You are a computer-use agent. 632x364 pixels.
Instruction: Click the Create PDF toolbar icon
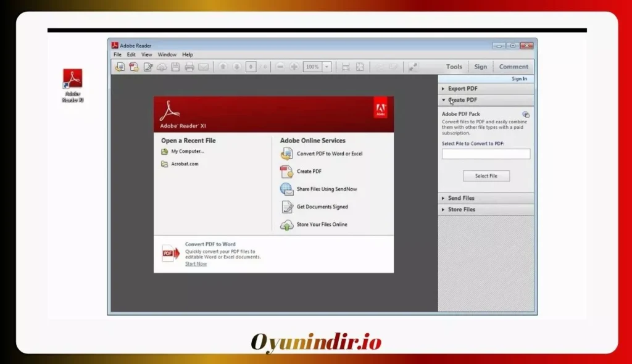[x=134, y=67]
